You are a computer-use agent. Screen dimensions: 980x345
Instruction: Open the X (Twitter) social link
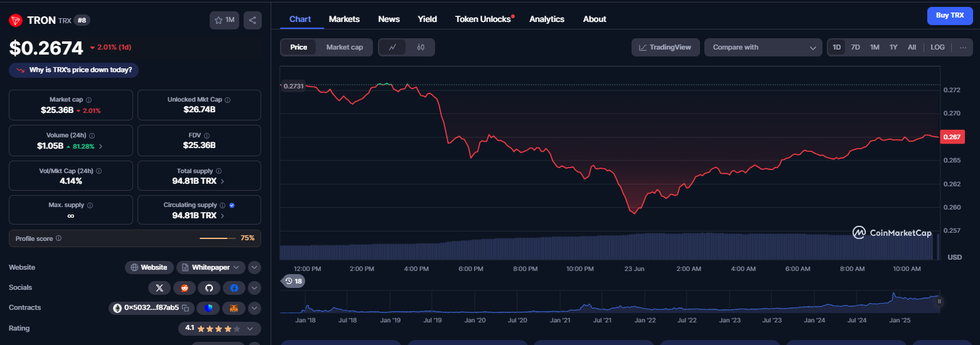(159, 288)
